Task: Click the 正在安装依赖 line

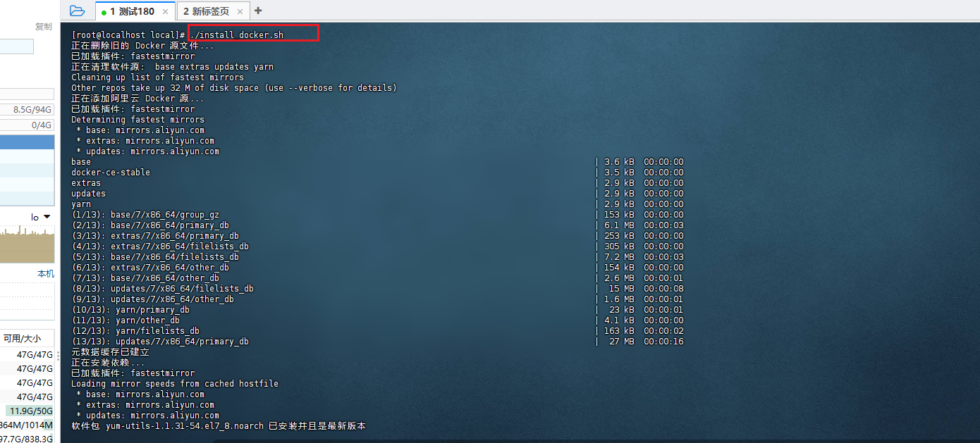Action: (107, 362)
